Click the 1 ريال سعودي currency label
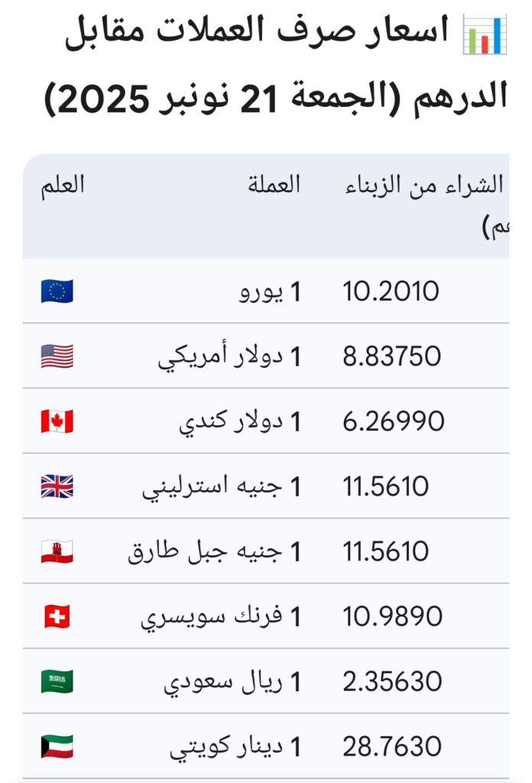The width and height of the screenshot is (532, 783). pos(233,682)
